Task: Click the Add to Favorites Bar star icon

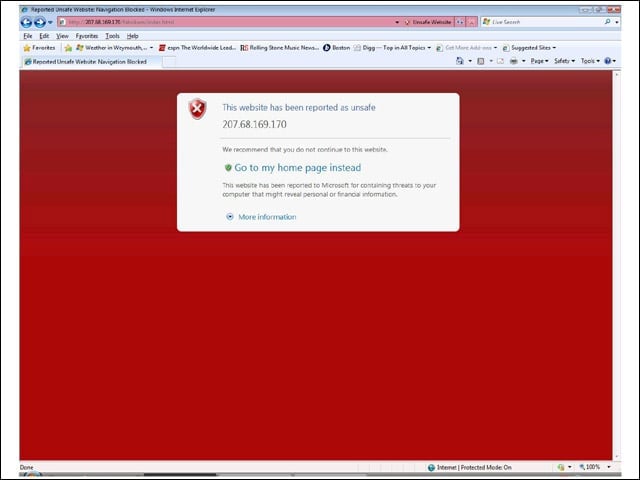Action: (x=68, y=48)
